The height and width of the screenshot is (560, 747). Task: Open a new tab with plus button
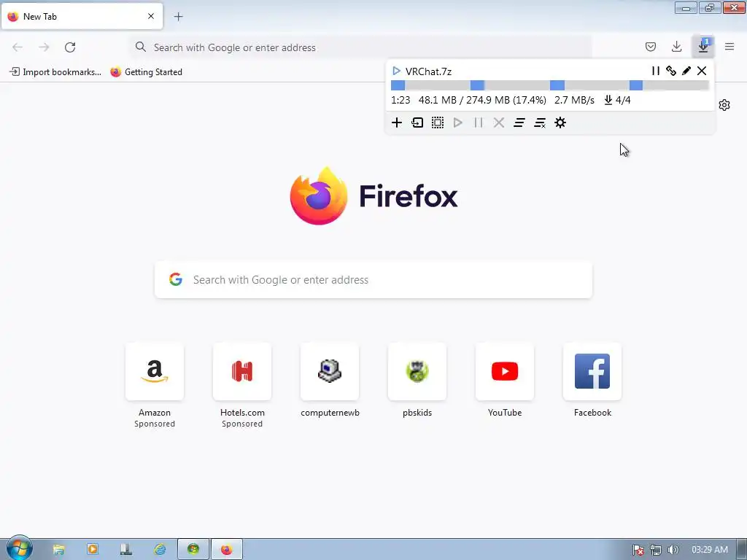click(x=178, y=17)
